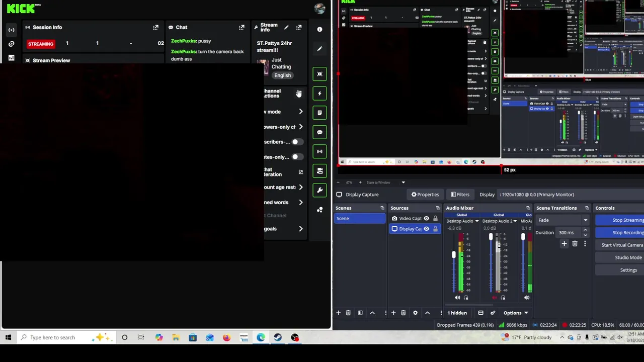The height and width of the screenshot is (362, 644).
Task: Expand account age restriction chevron
Action: pos(300,187)
